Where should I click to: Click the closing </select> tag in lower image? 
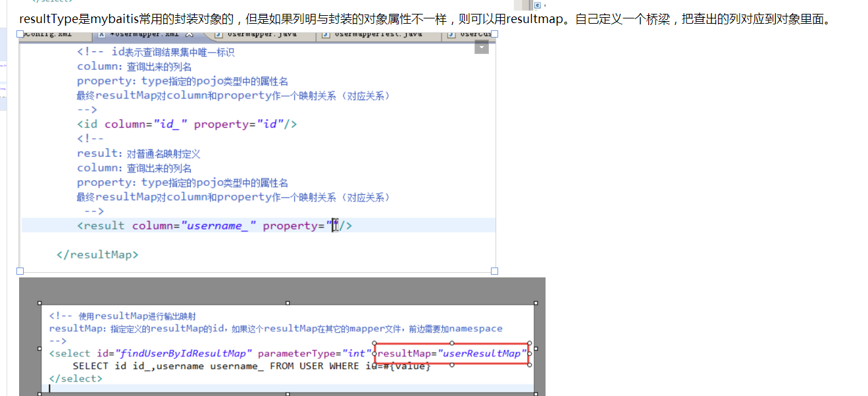coord(76,379)
